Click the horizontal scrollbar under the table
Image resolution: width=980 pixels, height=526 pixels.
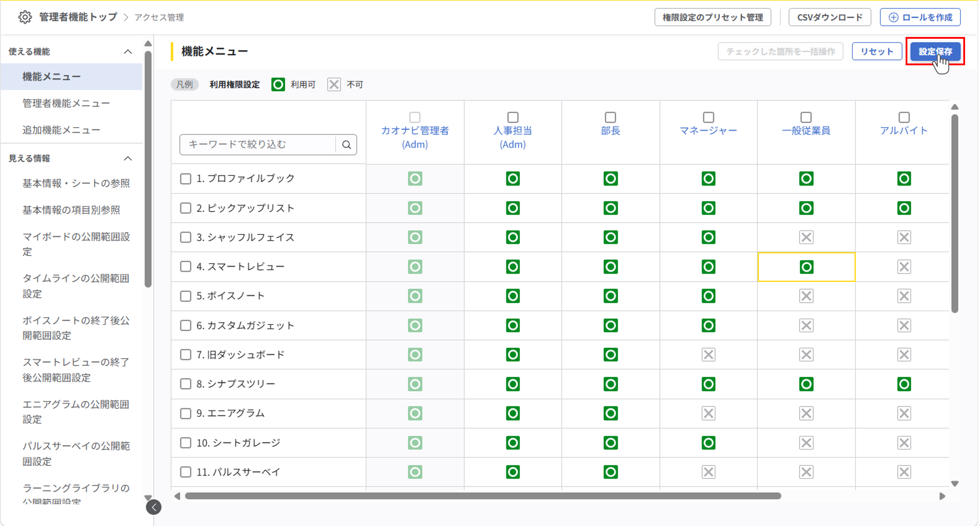tap(483, 496)
